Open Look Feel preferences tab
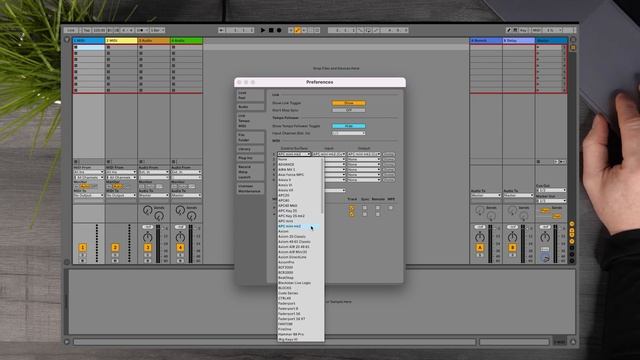The width and height of the screenshot is (640, 360). point(250,96)
